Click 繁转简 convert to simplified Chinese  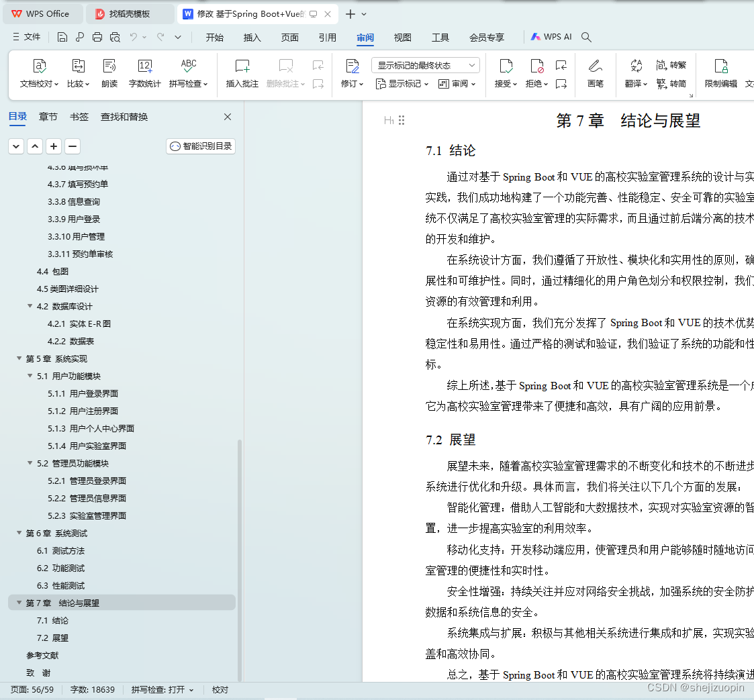coord(671,84)
